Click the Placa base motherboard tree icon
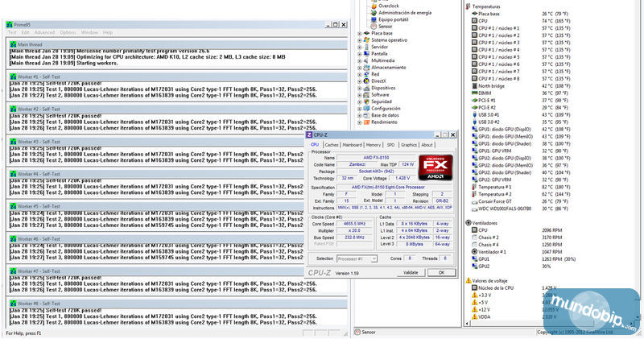644x339 pixels. [366, 33]
